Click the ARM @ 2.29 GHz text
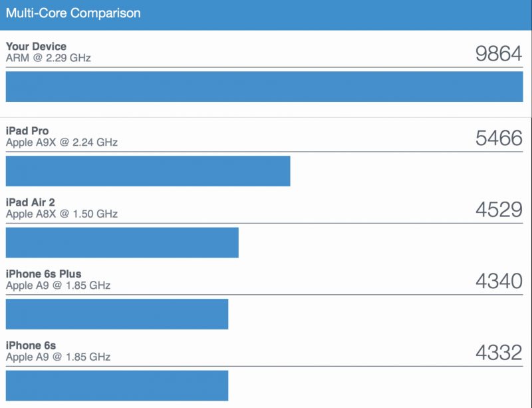This screenshot has width=532, height=408. click(x=48, y=58)
